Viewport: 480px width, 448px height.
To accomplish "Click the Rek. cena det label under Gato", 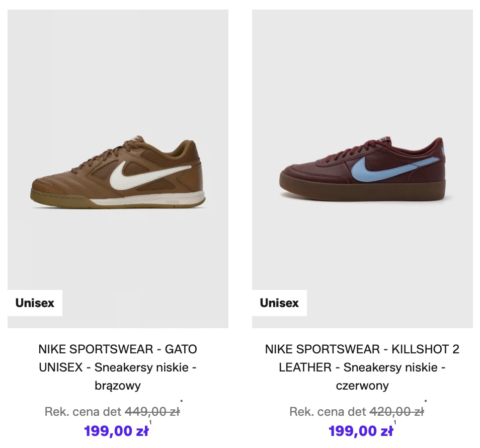I will (x=83, y=412).
